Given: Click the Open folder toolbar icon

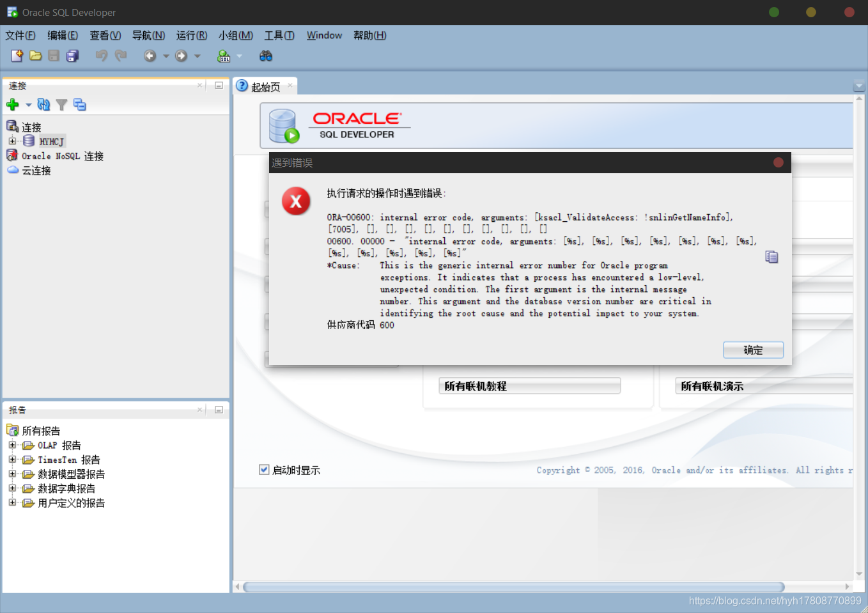Looking at the screenshot, I should (x=36, y=56).
